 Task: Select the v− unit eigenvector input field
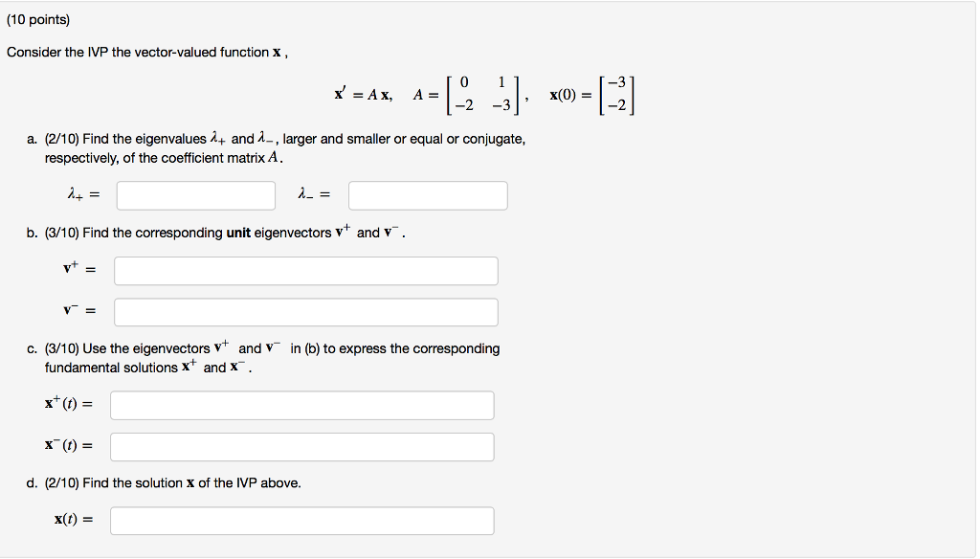304,311
